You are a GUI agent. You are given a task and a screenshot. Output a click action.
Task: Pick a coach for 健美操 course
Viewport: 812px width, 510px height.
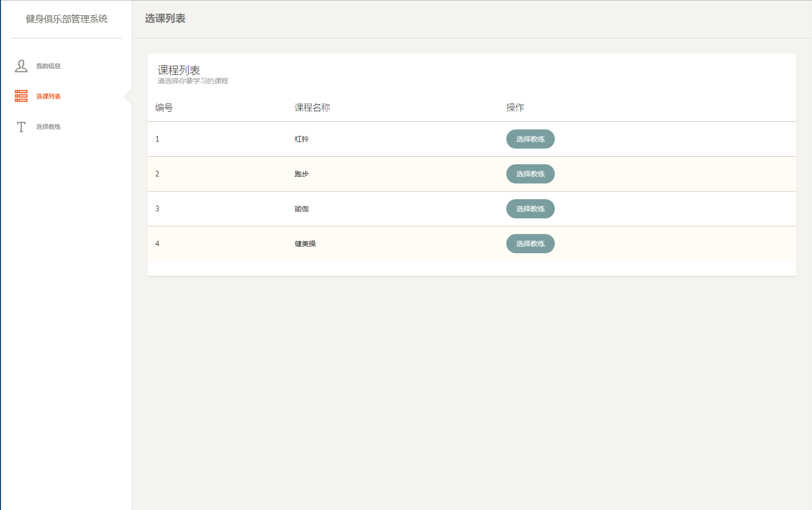pos(530,244)
